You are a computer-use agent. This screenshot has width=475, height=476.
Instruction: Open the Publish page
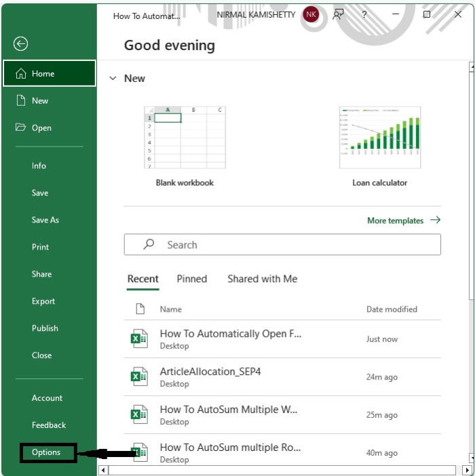pos(45,328)
